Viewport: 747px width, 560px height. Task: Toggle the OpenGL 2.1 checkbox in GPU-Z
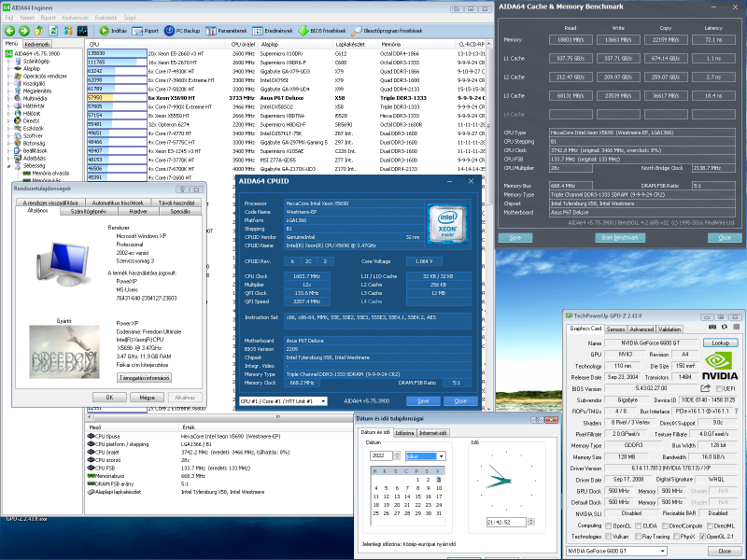(702, 537)
